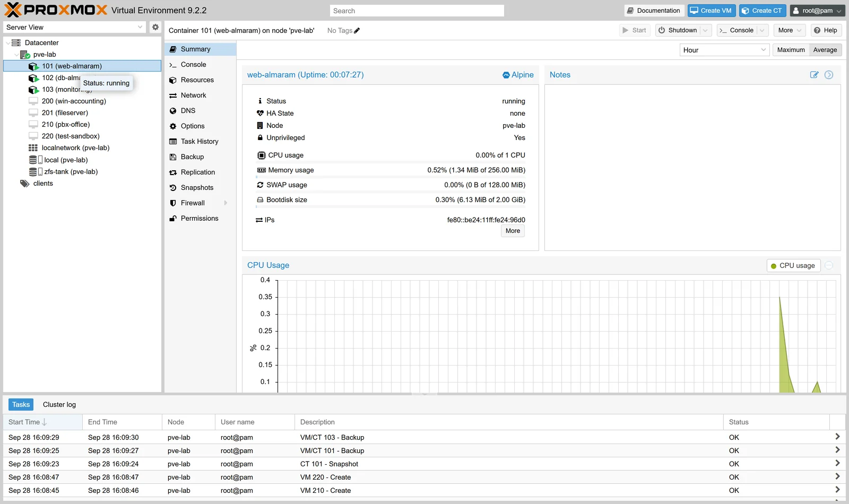This screenshot has height=504, width=849.
Task: Click the Help button
Action: point(826,30)
